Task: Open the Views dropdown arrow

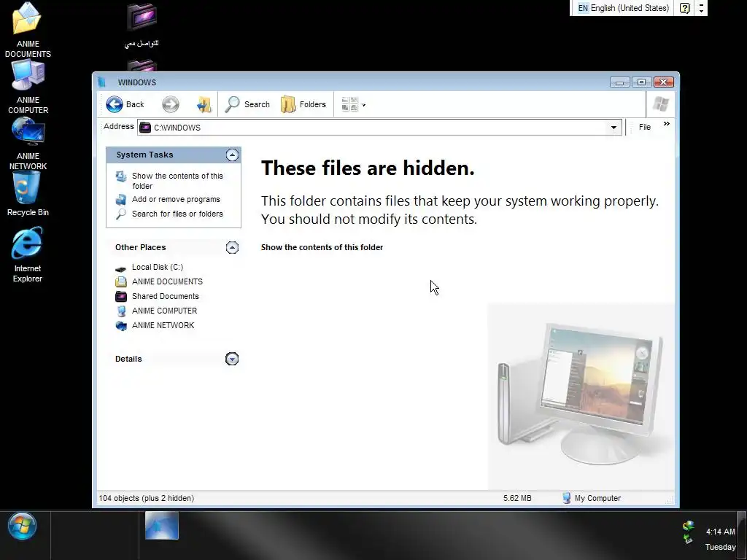Action: [364, 105]
